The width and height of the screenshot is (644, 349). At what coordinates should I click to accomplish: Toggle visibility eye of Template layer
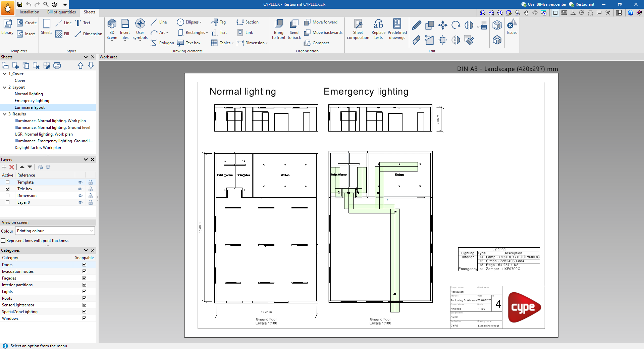(80, 182)
